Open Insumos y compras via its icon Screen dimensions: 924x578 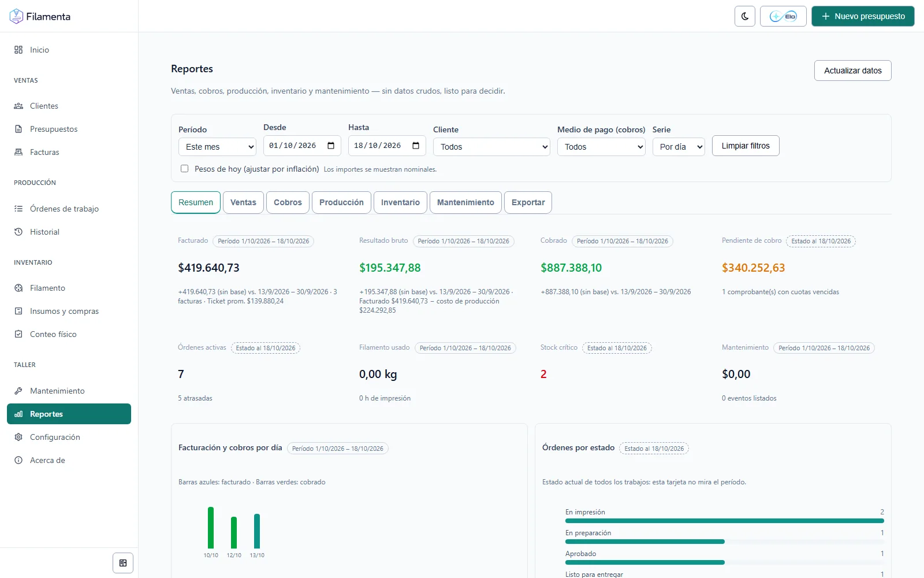click(x=18, y=311)
